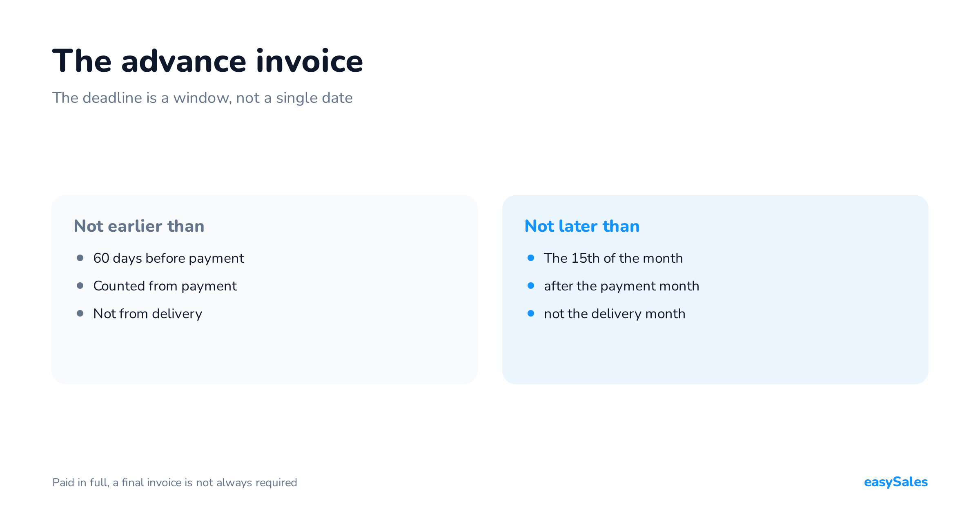Select the text 'after the payment month'
The width and height of the screenshot is (980, 514).
[621, 286]
